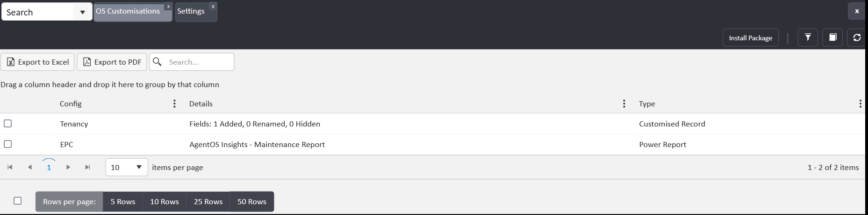Image resolution: width=868 pixels, height=215 pixels.
Task: Open Details column options menu
Action: click(x=624, y=104)
